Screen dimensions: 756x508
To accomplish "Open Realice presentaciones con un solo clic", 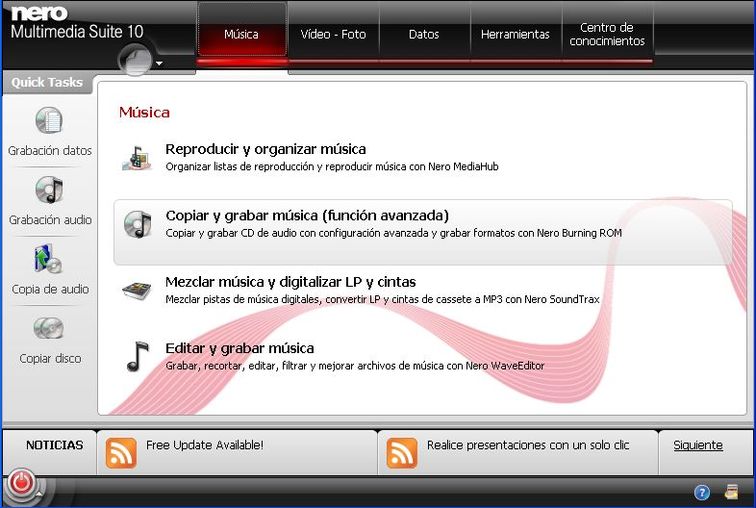I will [x=528, y=445].
